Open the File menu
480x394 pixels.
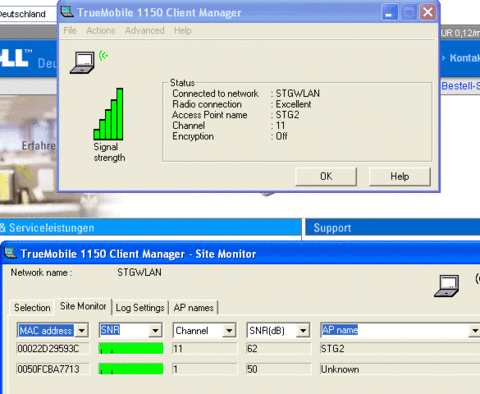coord(70,31)
